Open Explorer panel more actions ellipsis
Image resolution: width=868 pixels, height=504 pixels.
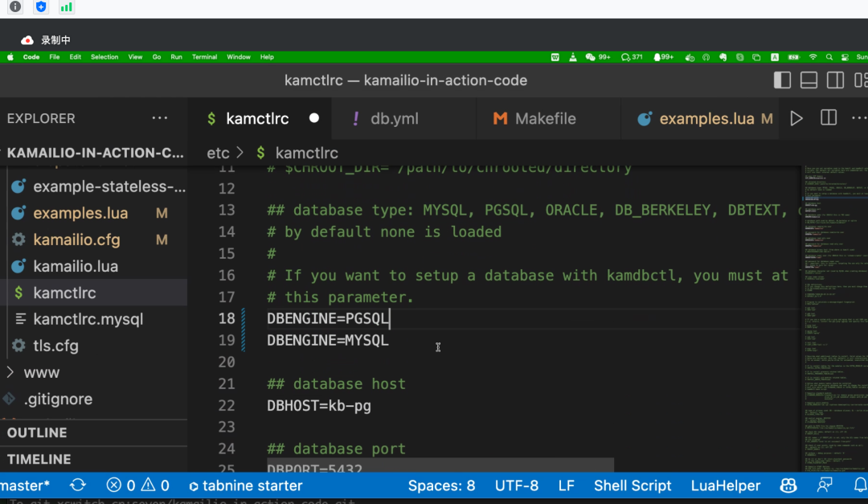(160, 119)
